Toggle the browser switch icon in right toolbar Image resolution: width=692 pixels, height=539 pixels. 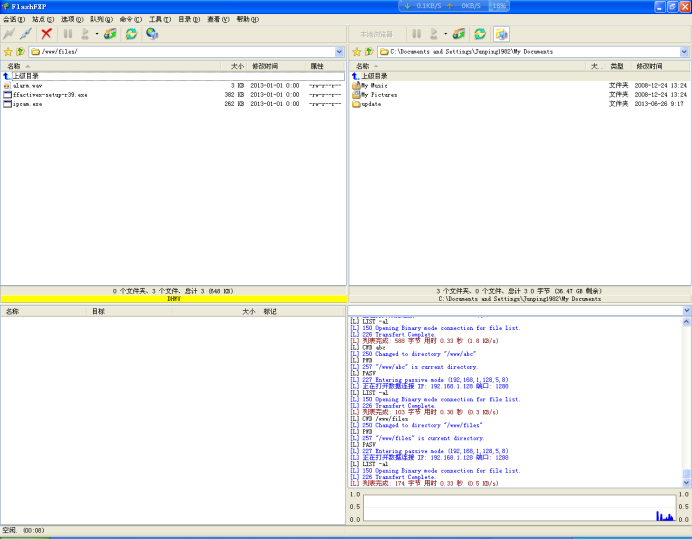coord(501,34)
